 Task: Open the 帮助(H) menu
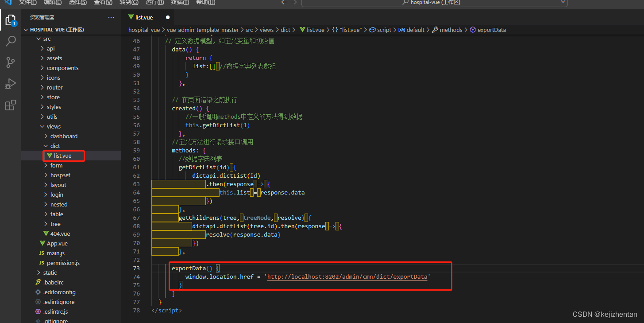click(205, 2)
